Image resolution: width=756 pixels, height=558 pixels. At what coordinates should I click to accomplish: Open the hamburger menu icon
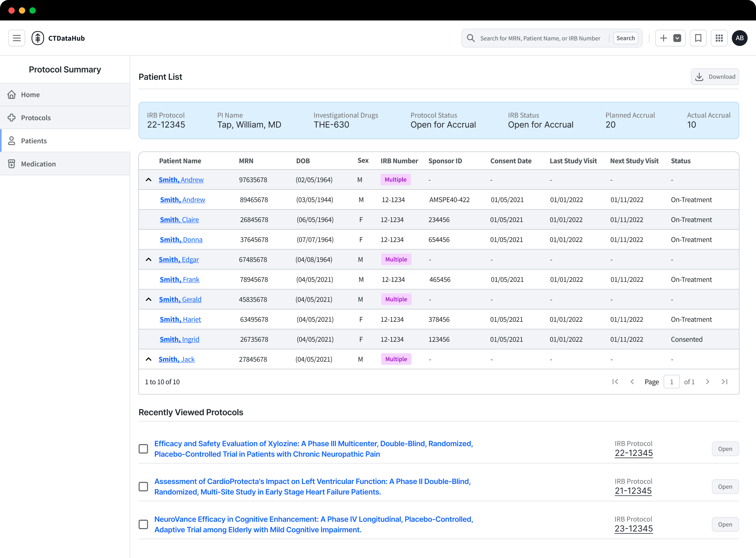coord(17,38)
